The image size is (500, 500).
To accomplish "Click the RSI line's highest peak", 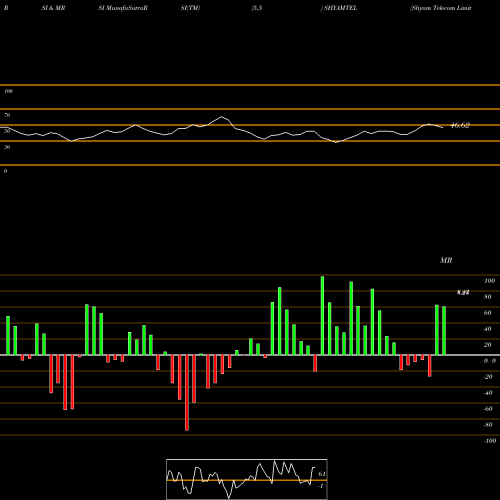I will coord(222,117).
